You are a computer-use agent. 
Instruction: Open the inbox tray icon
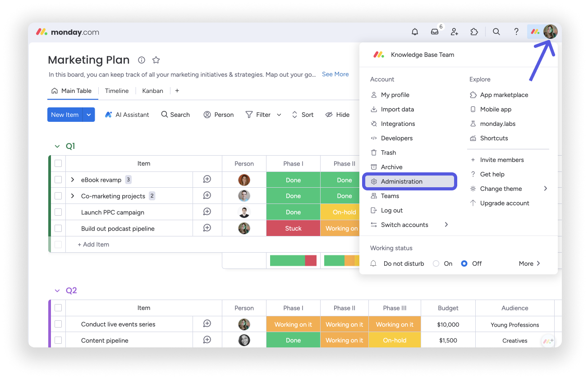coord(435,32)
